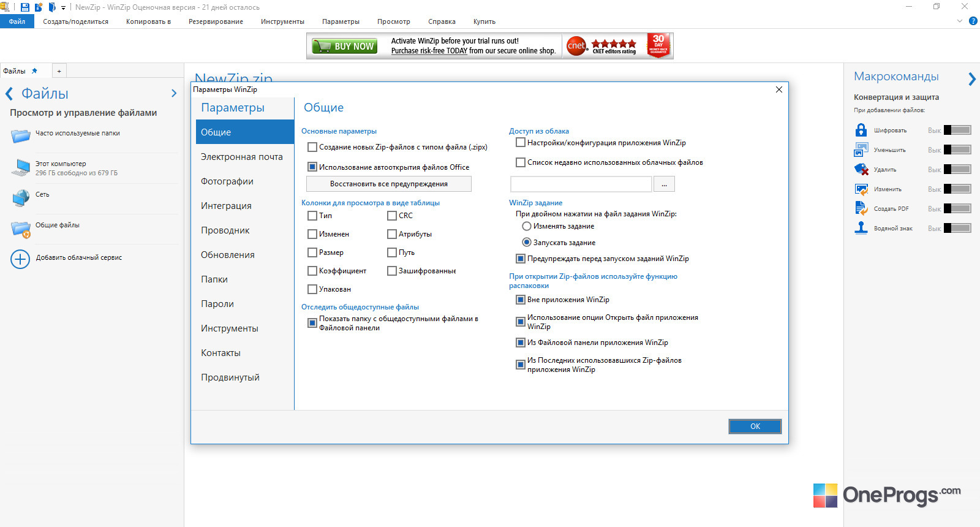Click the Reduce (Уменьшить) image icon
Screen dimensions: 980x527
pos(861,150)
